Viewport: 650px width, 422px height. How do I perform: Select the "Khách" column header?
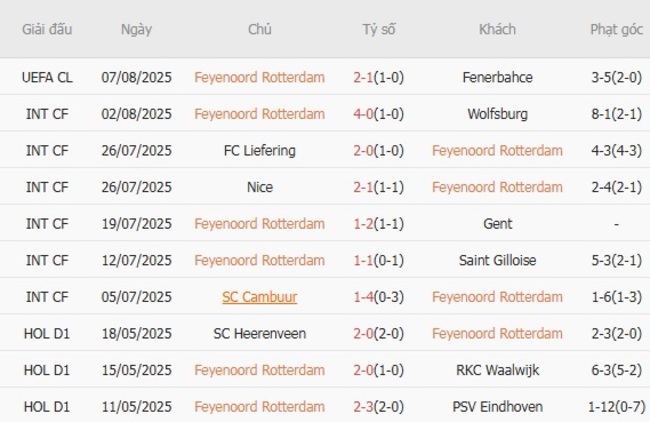coord(497,29)
